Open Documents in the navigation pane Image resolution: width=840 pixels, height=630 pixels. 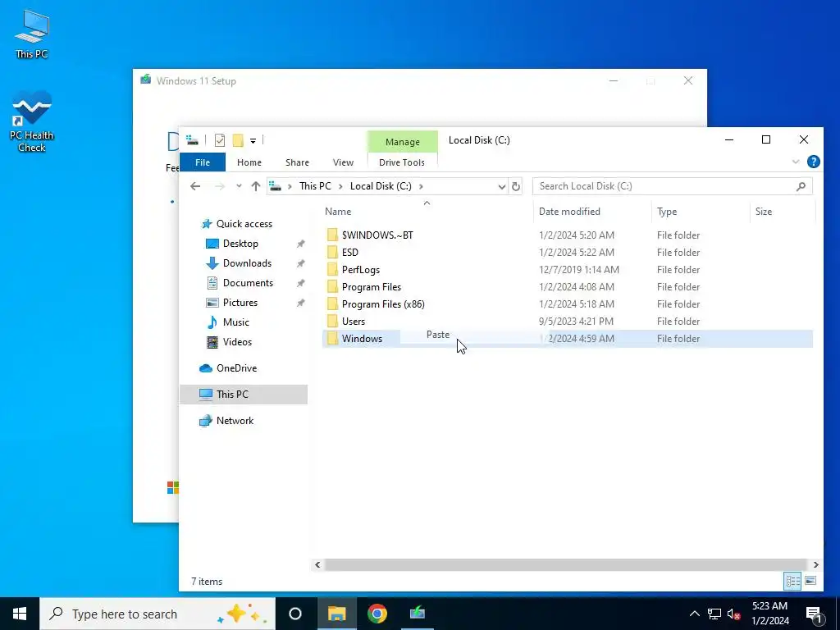point(248,283)
